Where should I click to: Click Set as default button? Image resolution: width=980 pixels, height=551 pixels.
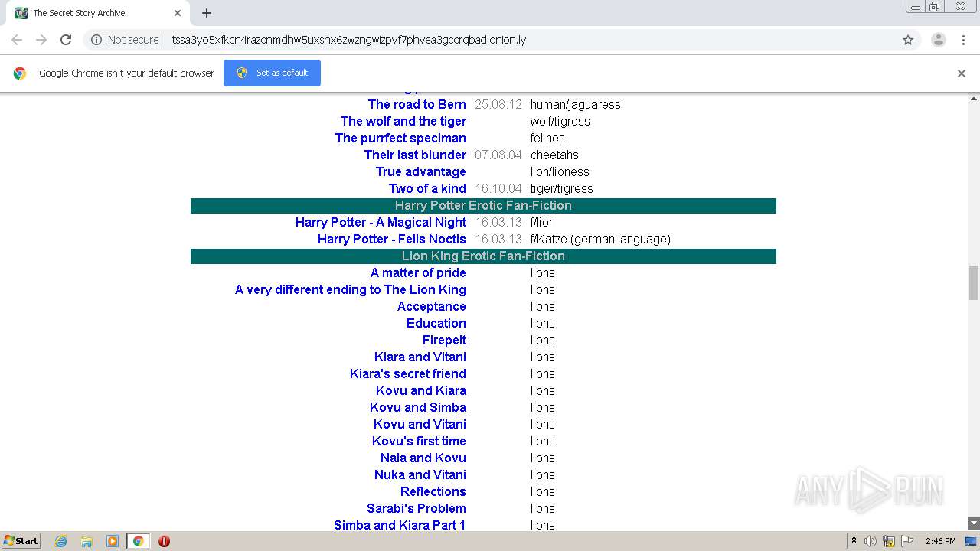(x=272, y=73)
